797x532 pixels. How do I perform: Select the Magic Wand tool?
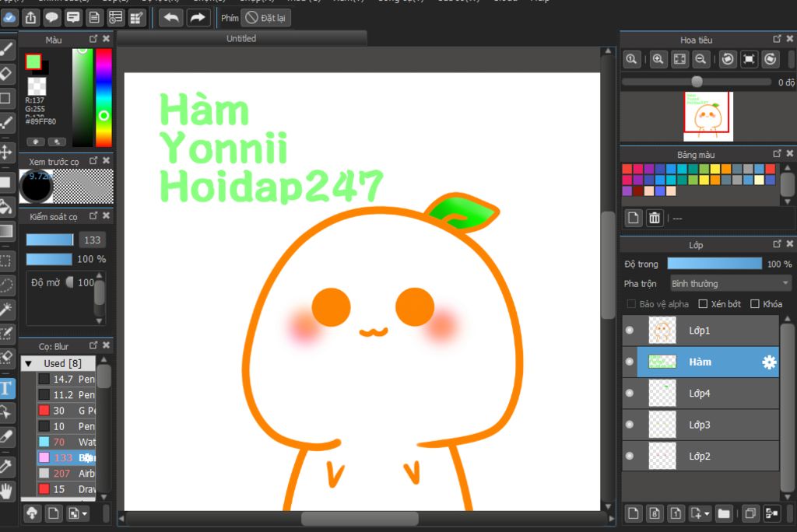pos(6,309)
